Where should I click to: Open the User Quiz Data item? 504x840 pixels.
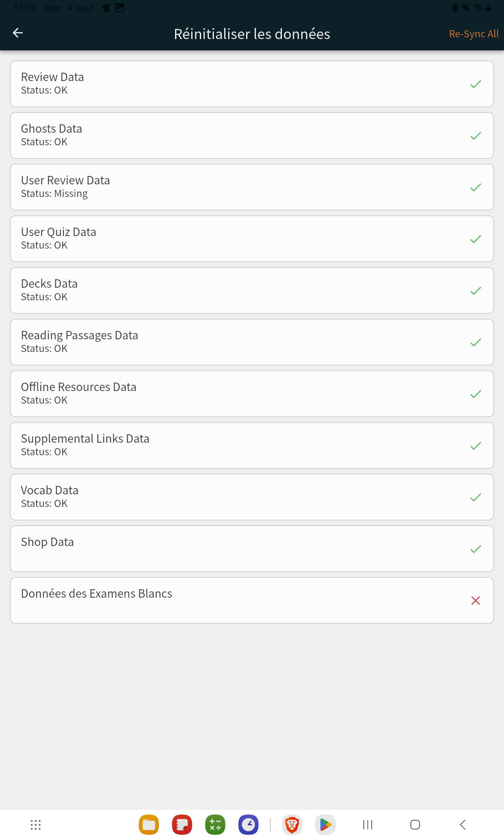coord(252,239)
